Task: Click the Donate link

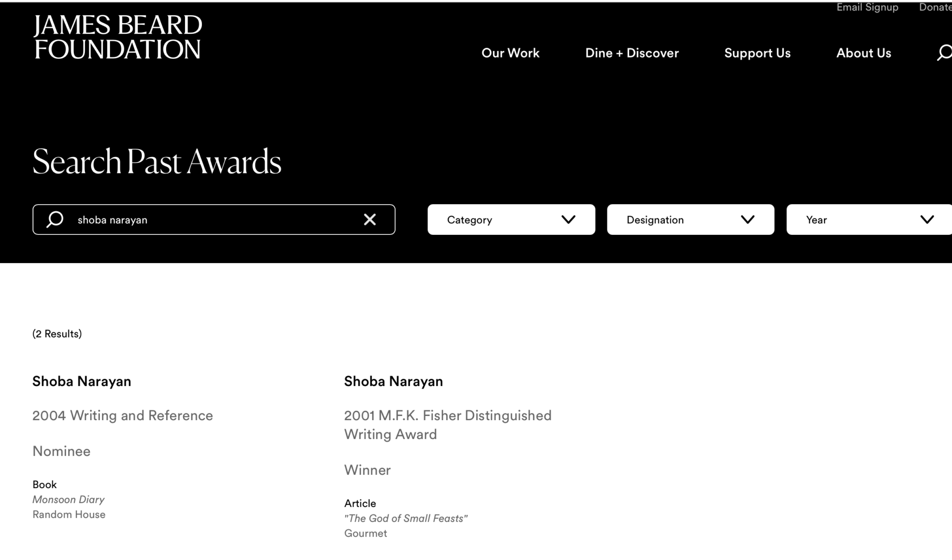Action: 935,7
